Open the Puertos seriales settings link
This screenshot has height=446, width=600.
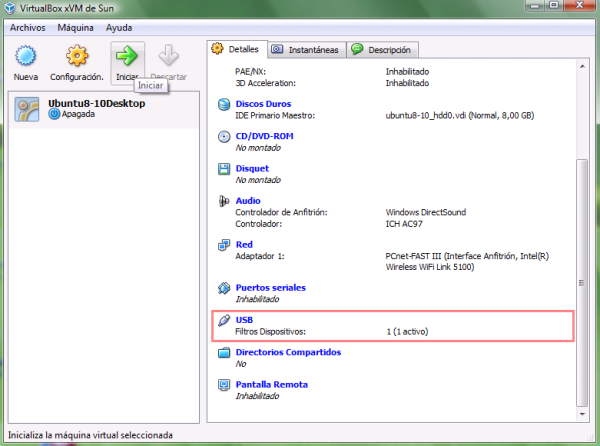coord(270,288)
